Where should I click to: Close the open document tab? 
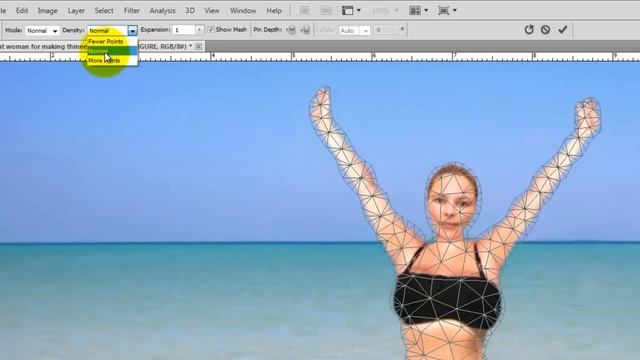pyautogui.click(x=198, y=47)
